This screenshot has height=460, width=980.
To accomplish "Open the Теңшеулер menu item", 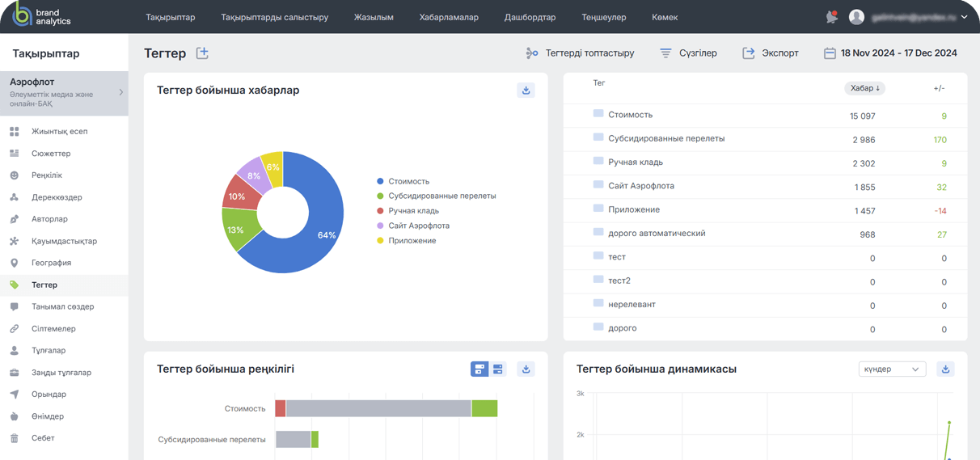I will 603,17.
